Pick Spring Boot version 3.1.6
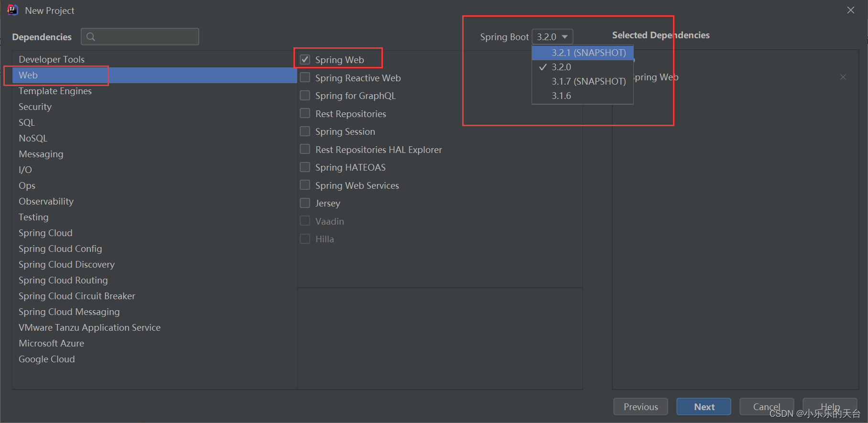868x423 pixels. click(583, 96)
